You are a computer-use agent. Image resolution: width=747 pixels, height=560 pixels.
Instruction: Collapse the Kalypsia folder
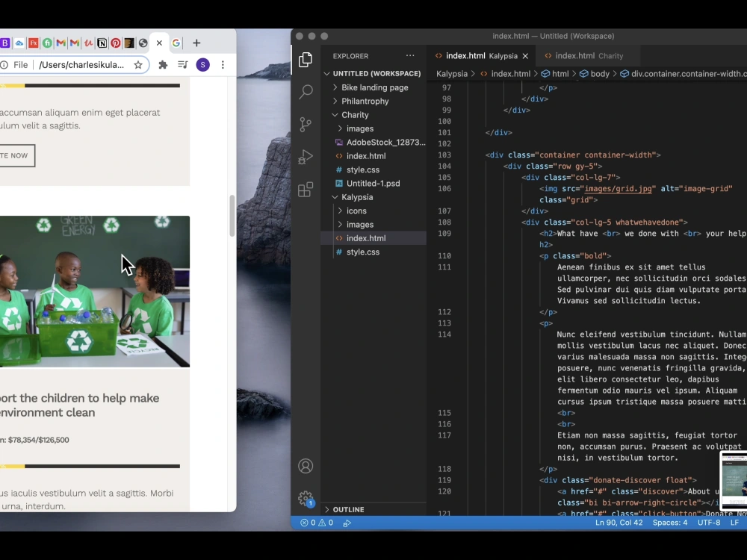pyautogui.click(x=373, y=197)
